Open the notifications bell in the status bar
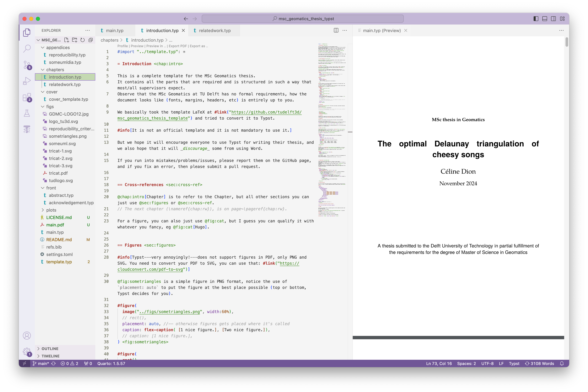Image resolution: width=588 pixels, height=392 pixels. pos(562,363)
